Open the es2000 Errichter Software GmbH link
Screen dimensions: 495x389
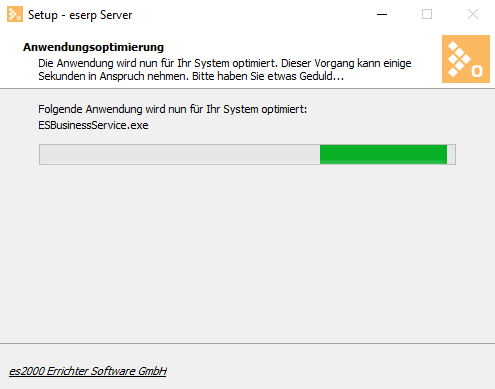[x=88, y=371]
